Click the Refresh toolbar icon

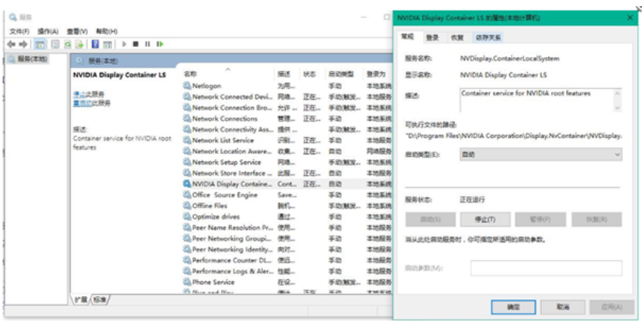point(68,44)
